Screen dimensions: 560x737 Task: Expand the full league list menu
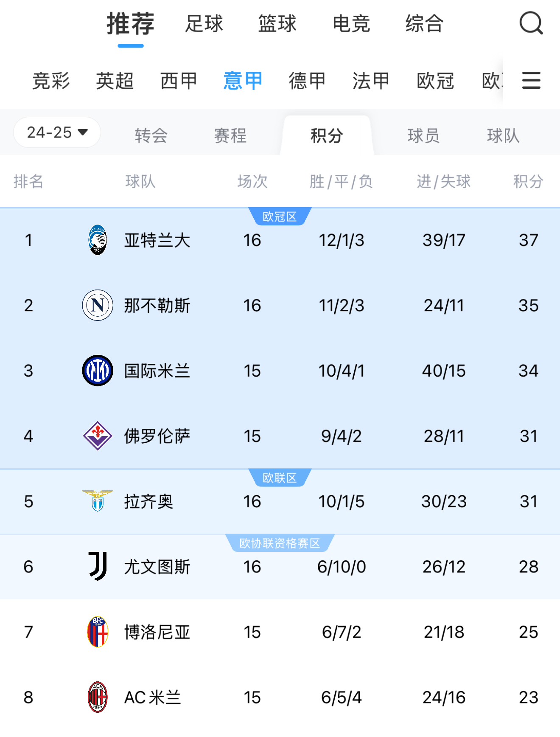[531, 81]
